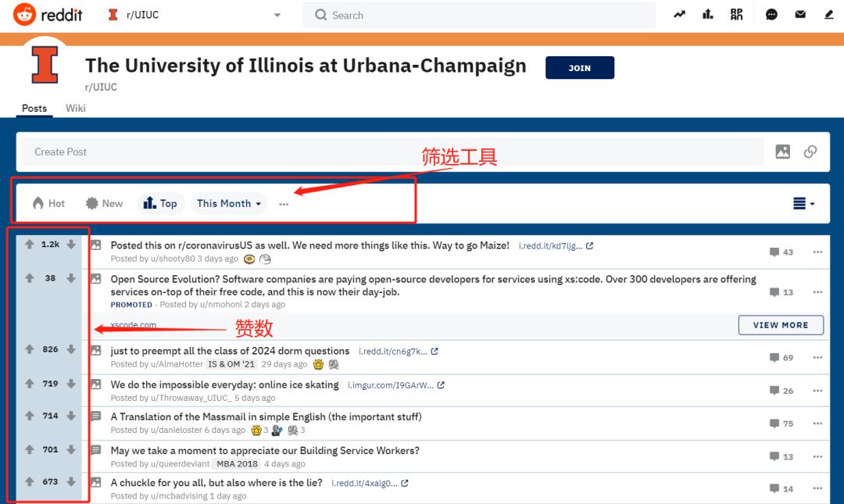Open the All bar chart icon in header
The image size is (844, 504).
[708, 15]
